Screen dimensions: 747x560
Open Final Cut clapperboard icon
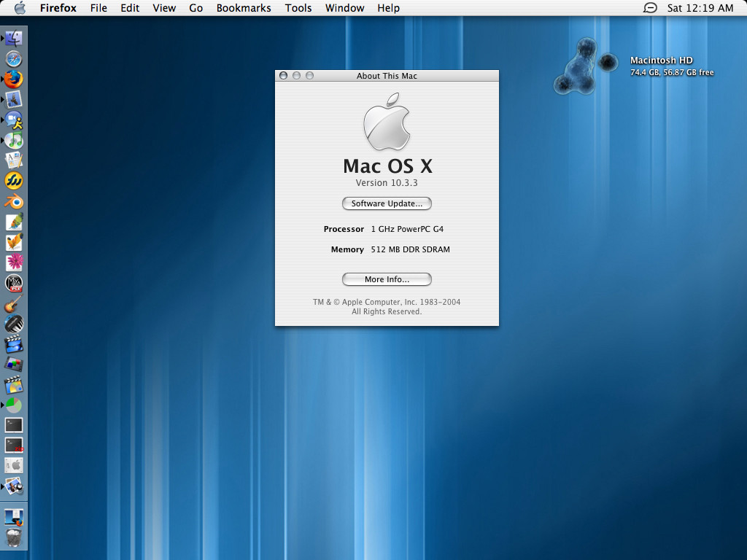(x=14, y=344)
